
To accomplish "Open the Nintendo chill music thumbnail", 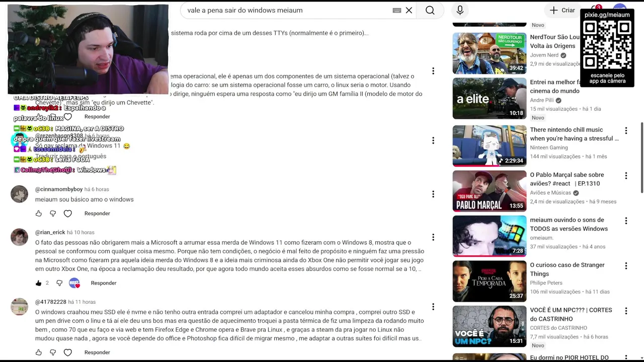I will click(x=490, y=146).
